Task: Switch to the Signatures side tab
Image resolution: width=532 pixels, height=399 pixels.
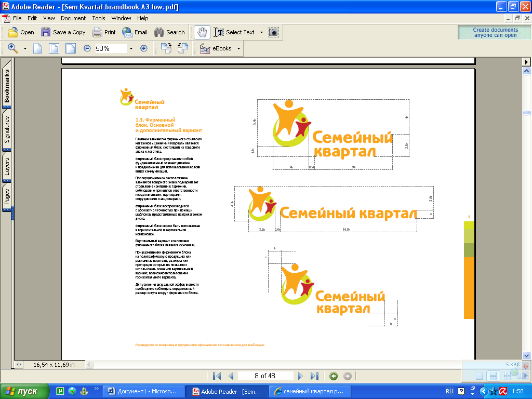Action: click(x=7, y=129)
